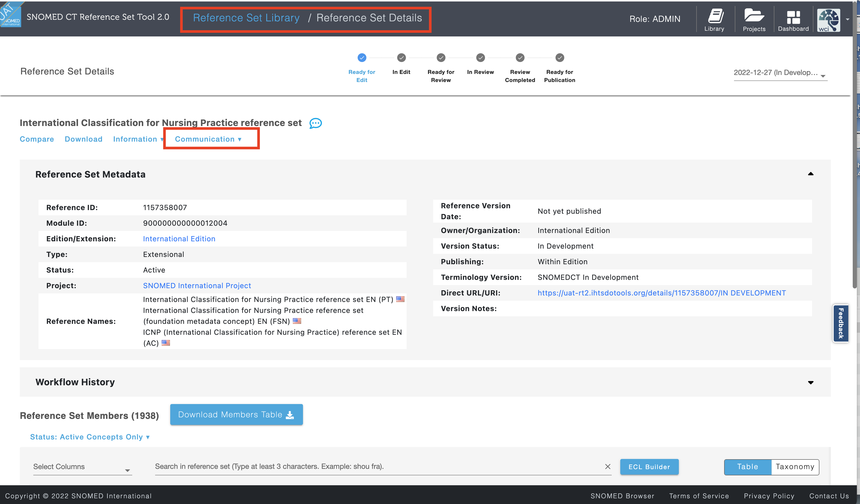Viewport: 860px width, 504px height.
Task: Open Contact Us footer link
Action: coord(829,496)
